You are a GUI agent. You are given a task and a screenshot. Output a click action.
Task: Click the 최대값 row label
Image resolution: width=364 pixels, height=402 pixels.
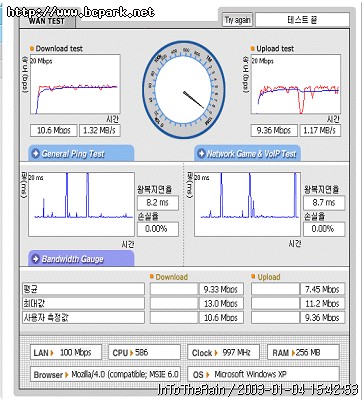83,303
